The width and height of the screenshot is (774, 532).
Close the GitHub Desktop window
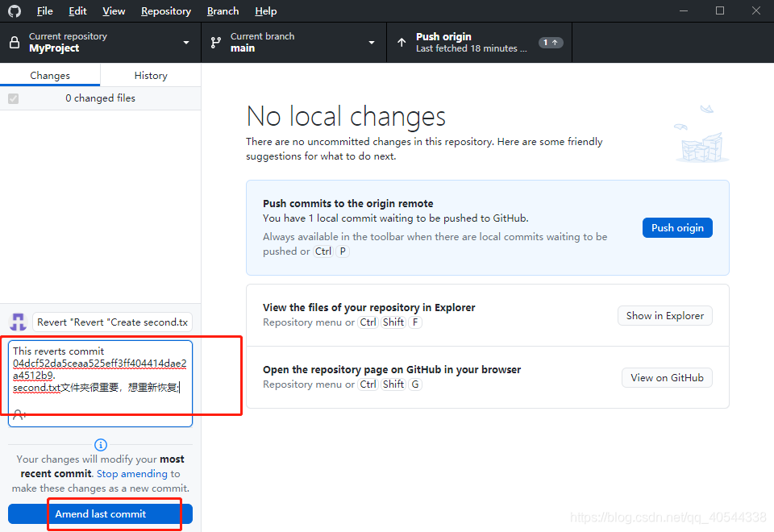coord(755,10)
